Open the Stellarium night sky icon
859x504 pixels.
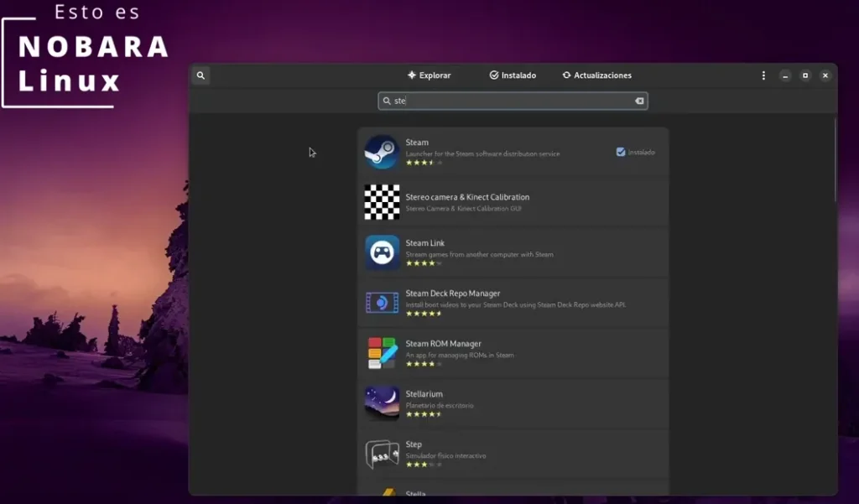click(382, 403)
